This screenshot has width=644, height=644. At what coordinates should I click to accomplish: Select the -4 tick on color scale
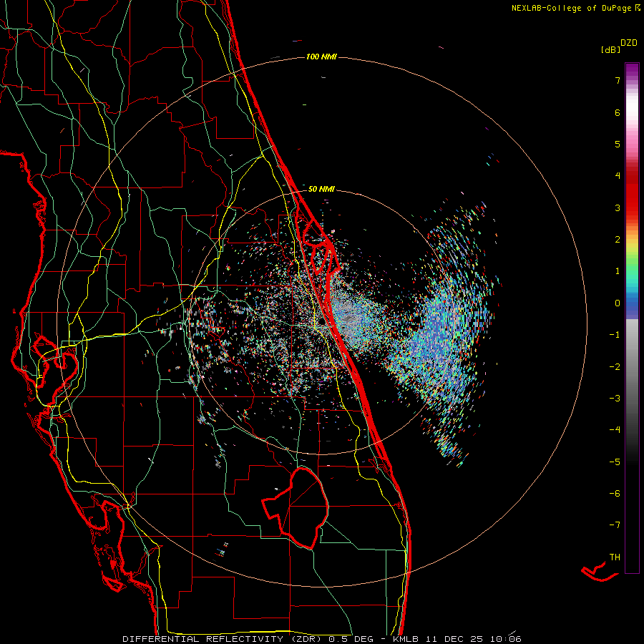[x=615, y=429]
